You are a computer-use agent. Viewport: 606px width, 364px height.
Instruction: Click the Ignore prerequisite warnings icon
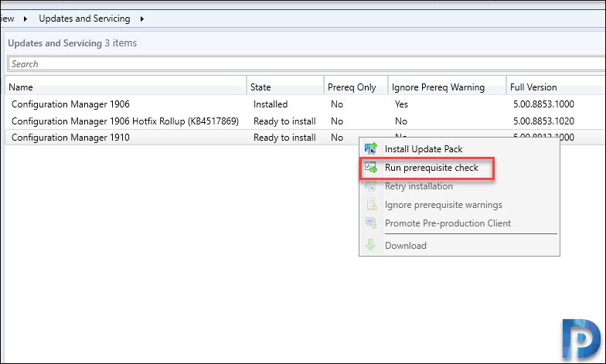tap(371, 204)
